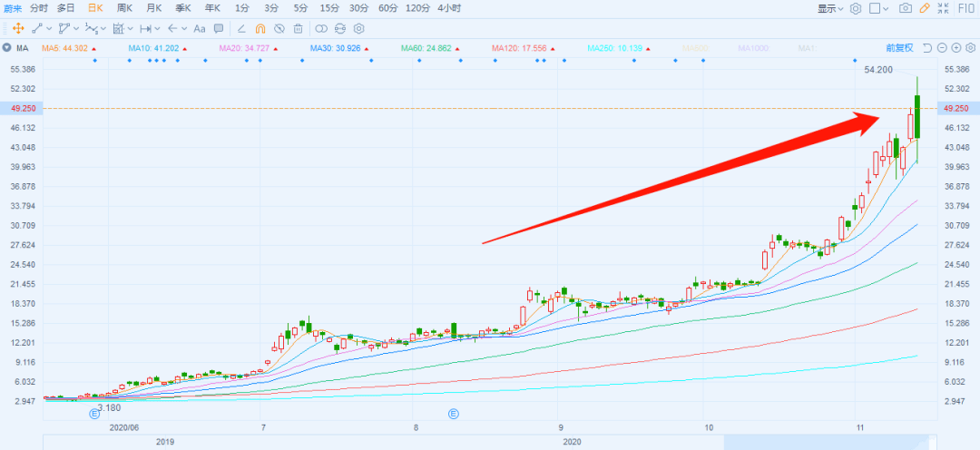Toggle hide all drawings eye icon
This screenshot has width=980, height=450.
click(279, 28)
